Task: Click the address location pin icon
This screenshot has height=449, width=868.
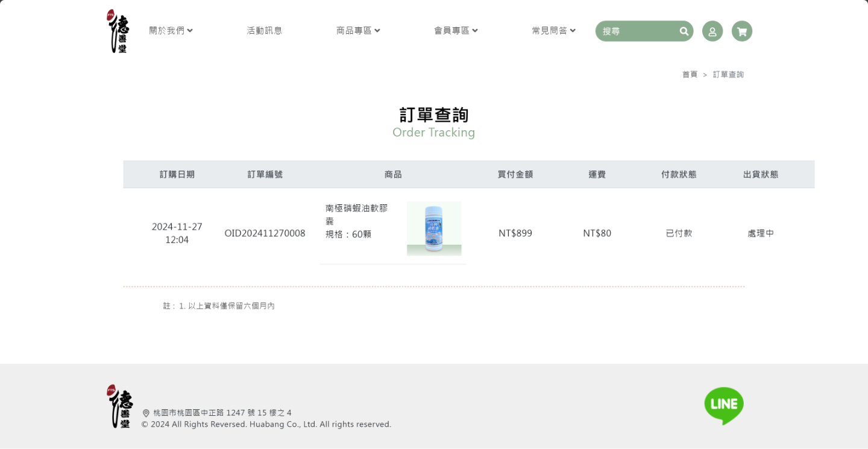Action: coord(146,413)
